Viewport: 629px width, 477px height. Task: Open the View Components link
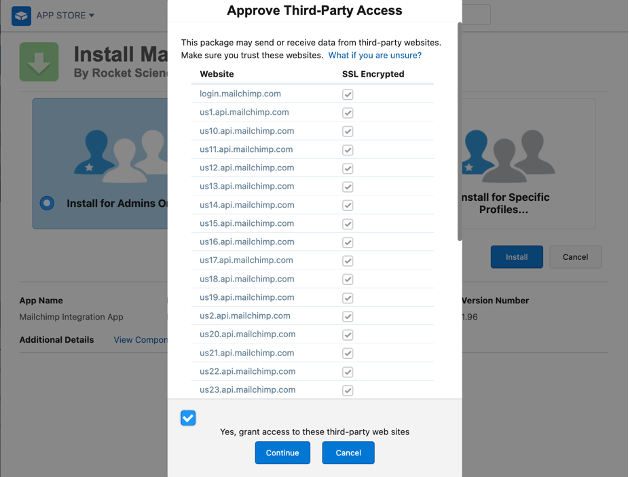click(140, 340)
